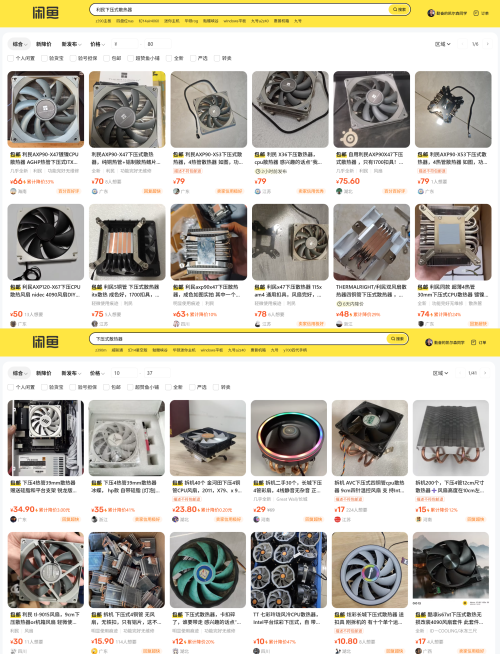Expand the 区域 dropdown next to page 1/6
500x654 pixels.
click(x=442, y=44)
